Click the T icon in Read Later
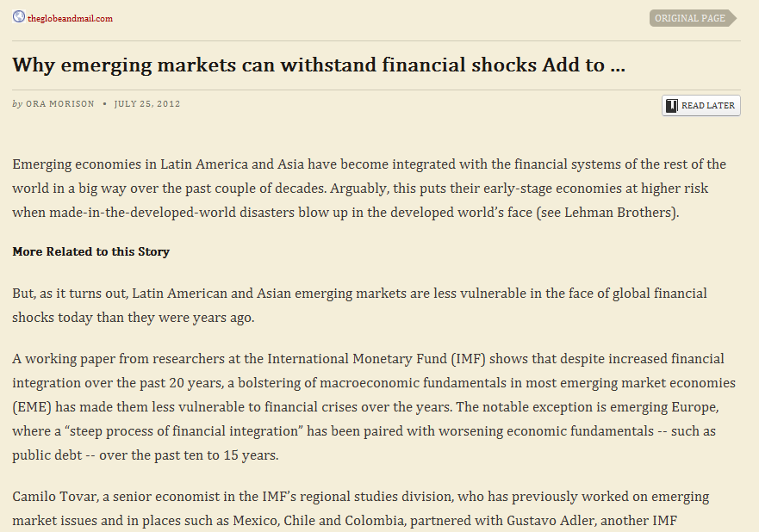The image size is (759, 532). tap(672, 105)
